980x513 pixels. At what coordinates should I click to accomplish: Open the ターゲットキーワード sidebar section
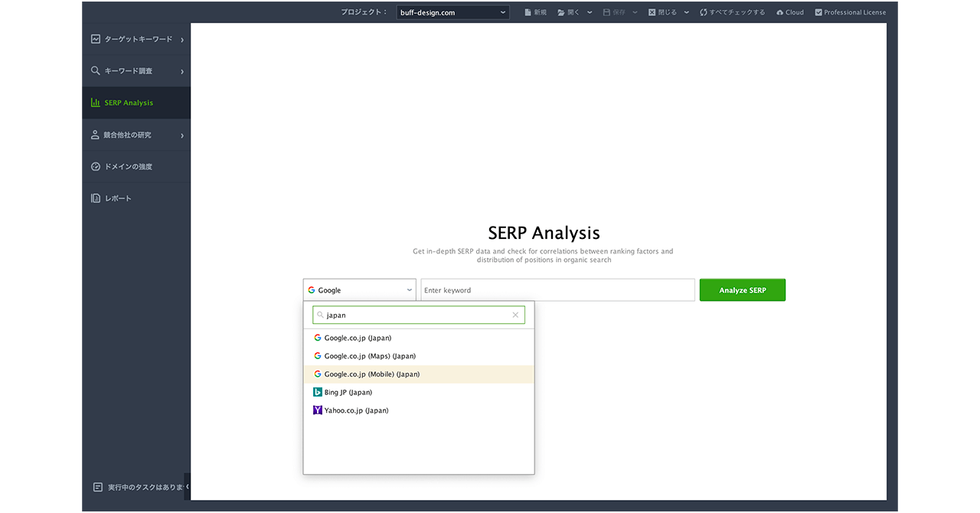point(136,39)
